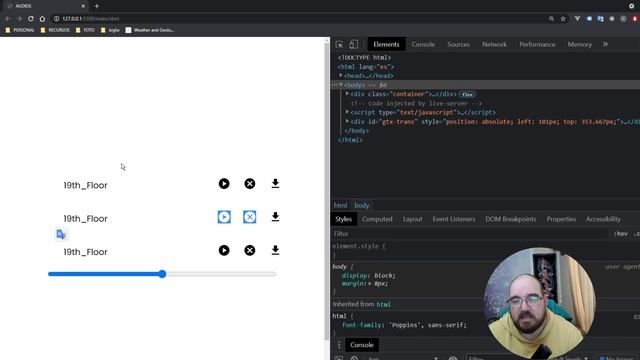Viewport: 640px width, 360px height.
Task: Select the Layout pane tab
Action: 413,219
